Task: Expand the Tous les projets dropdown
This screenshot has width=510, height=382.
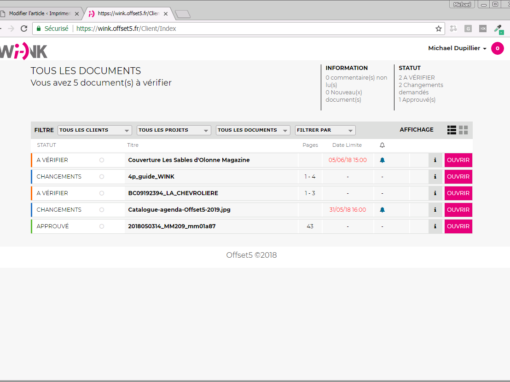Action: 173,130
